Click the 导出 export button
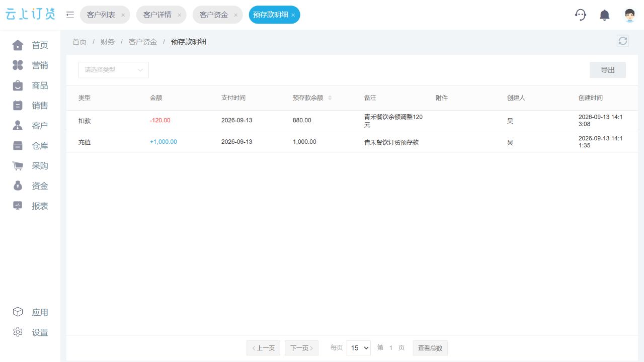The width and height of the screenshot is (644, 362). click(608, 70)
